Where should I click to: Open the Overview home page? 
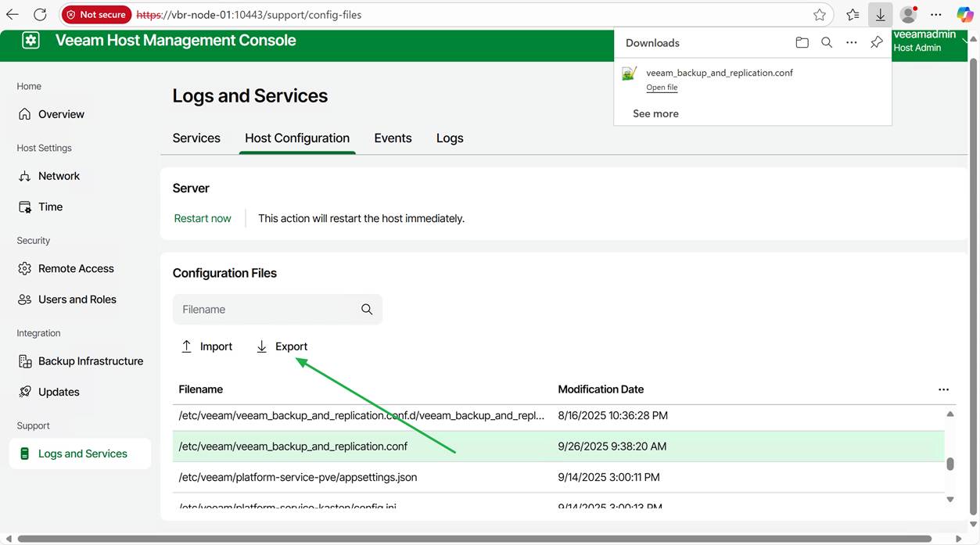coord(61,114)
